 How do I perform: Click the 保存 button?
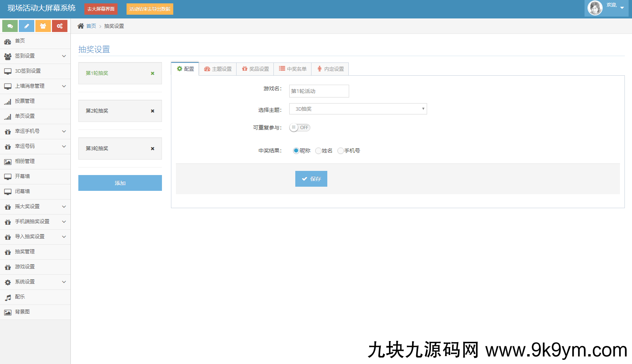coord(311,179)
